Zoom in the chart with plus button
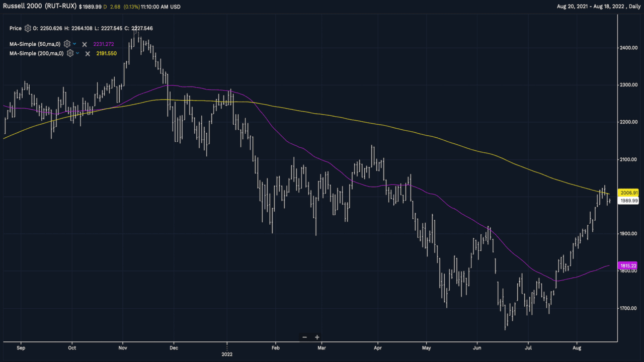644x362 pixels. coord(317,337)
